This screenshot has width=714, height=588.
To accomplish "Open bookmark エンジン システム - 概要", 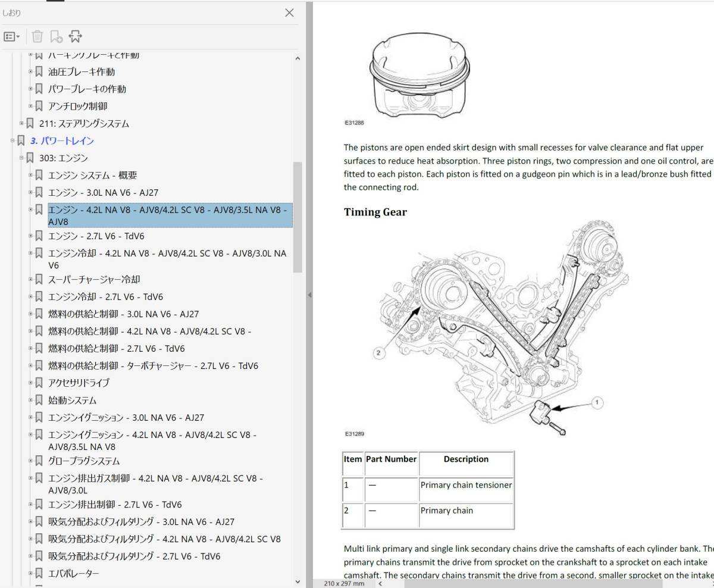I will pyautogui.click(x=92, y=176).
